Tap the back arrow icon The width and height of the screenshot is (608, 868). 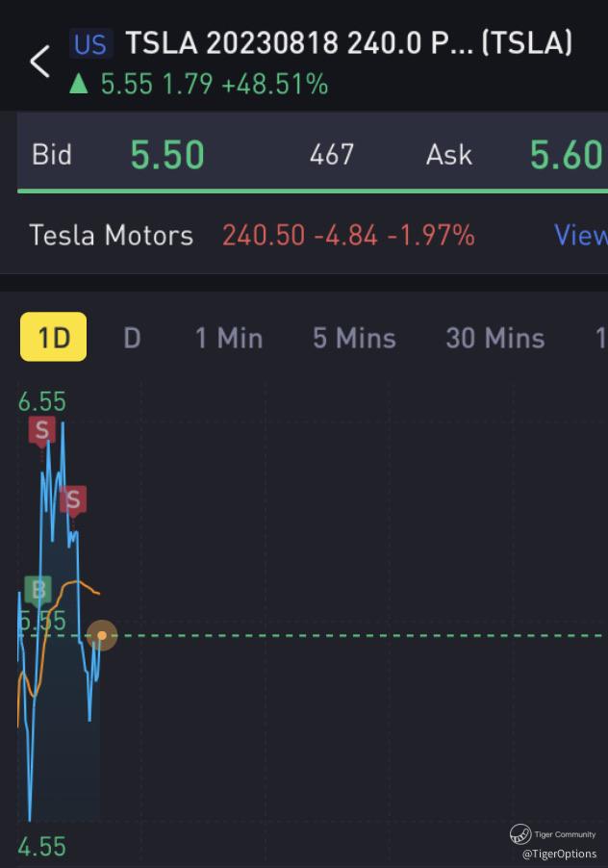point(39,62)
